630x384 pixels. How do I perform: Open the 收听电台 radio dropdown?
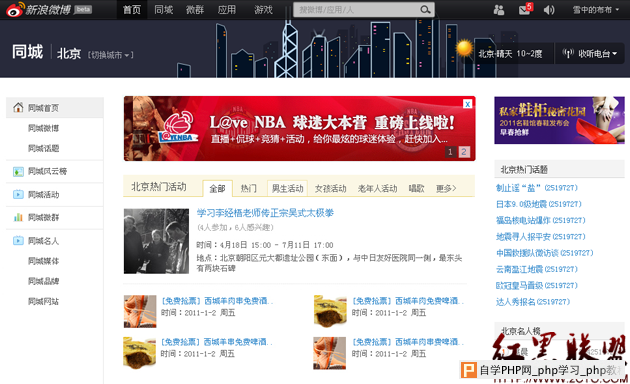click(589, 53)
